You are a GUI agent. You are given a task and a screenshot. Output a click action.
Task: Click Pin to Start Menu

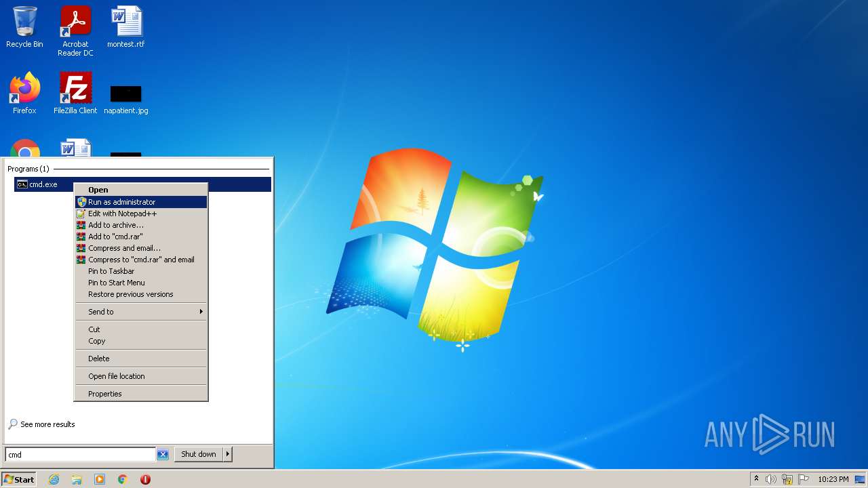point(140,283)
